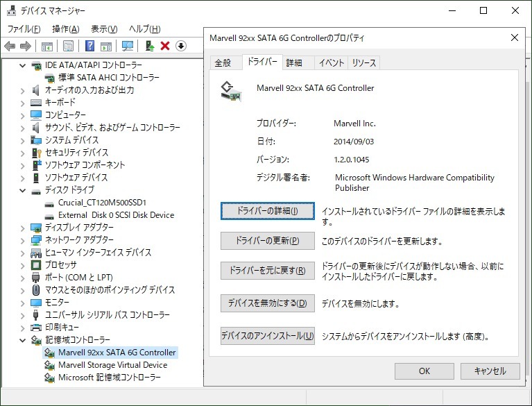Click the scan for hardware changes icon
532x406 pixels.
coord(128,46)
